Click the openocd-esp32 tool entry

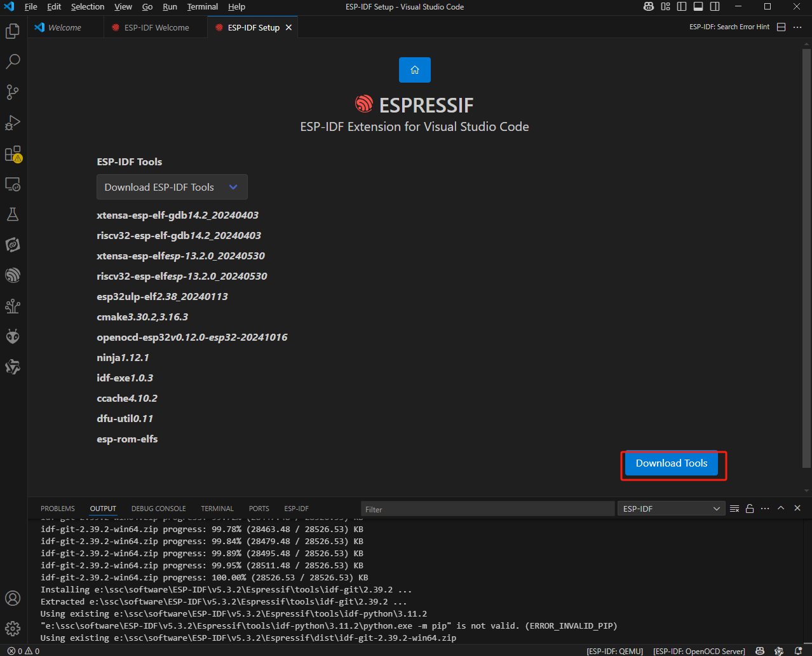pyautogui.click(x=192, y=337)
